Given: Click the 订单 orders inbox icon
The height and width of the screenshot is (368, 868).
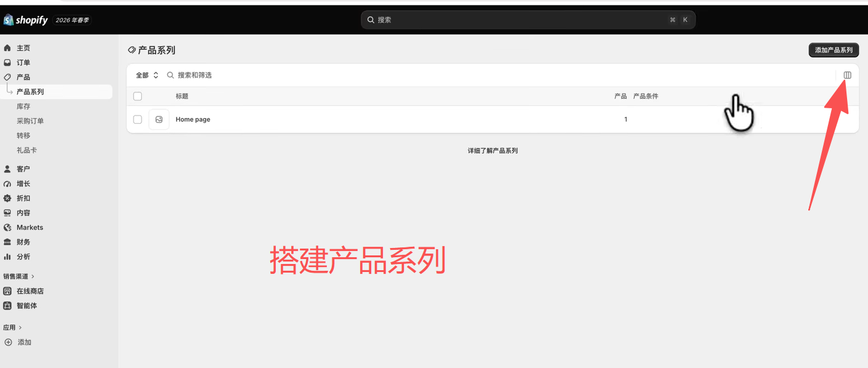Looking at the screenshot, I should click(7, 63).
